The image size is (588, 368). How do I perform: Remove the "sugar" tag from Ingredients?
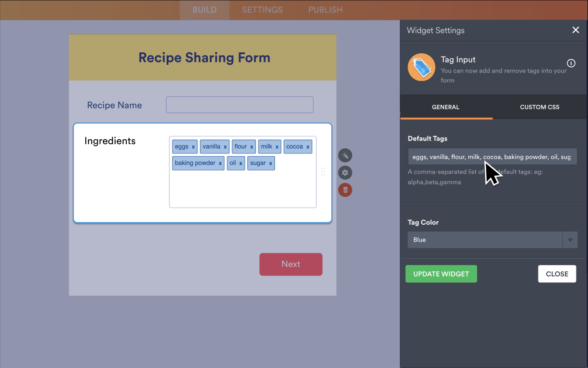(x=270, y=163)
